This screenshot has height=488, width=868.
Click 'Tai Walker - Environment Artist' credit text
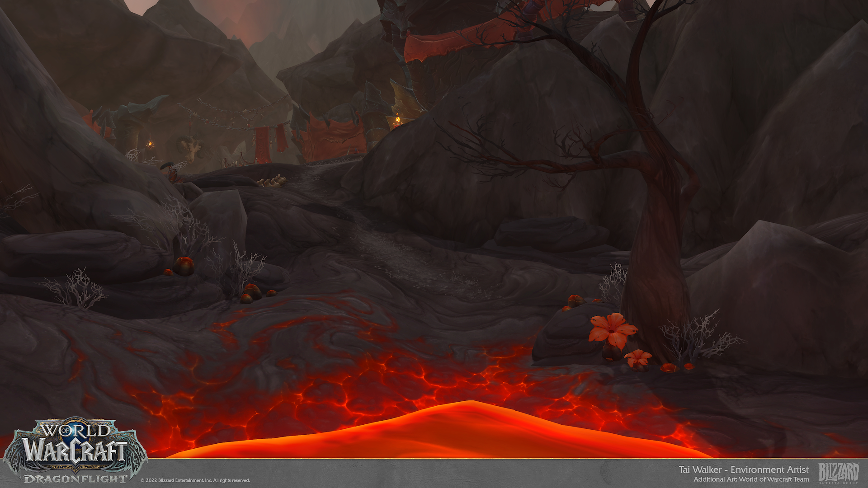[x=743, y=469]
